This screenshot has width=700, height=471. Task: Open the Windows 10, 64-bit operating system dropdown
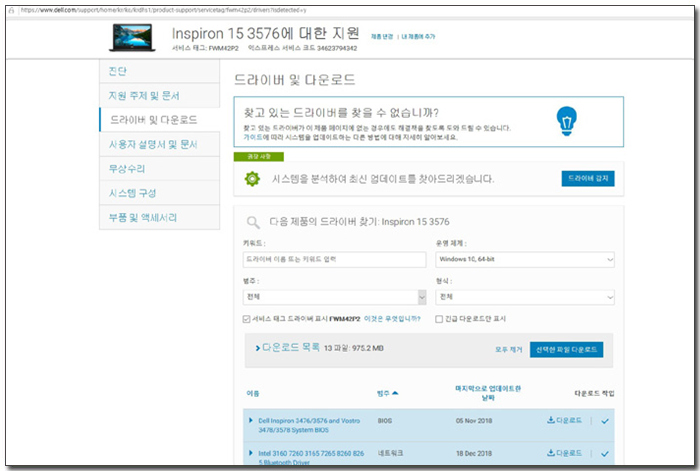525,259
